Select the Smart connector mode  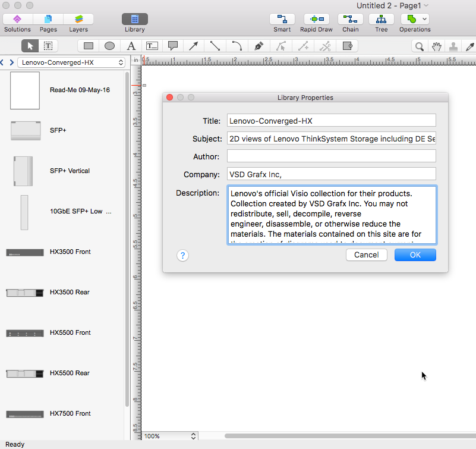click(x=282, y=19)
